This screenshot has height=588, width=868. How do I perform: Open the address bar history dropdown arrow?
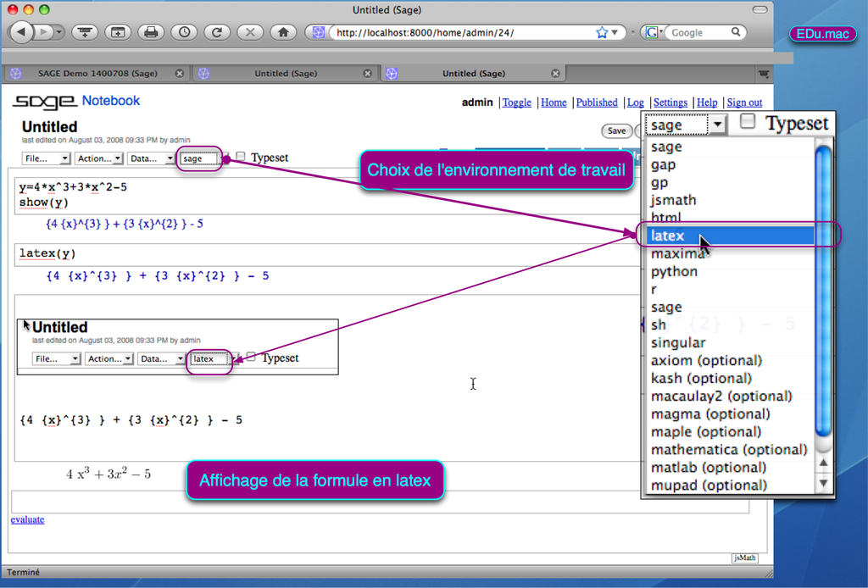point(615,33)
